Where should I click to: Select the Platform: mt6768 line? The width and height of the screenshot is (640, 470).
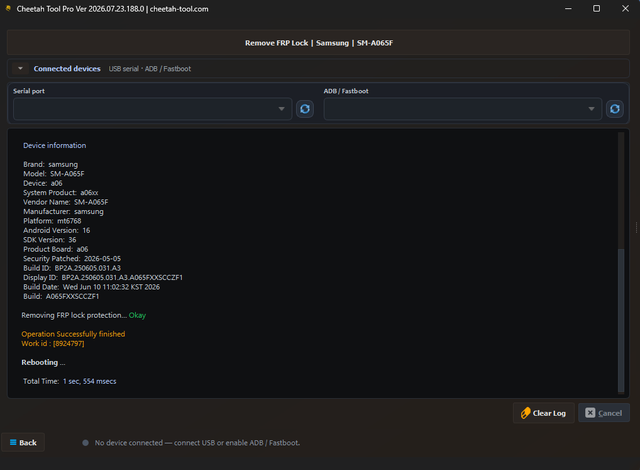pos(52,221)
